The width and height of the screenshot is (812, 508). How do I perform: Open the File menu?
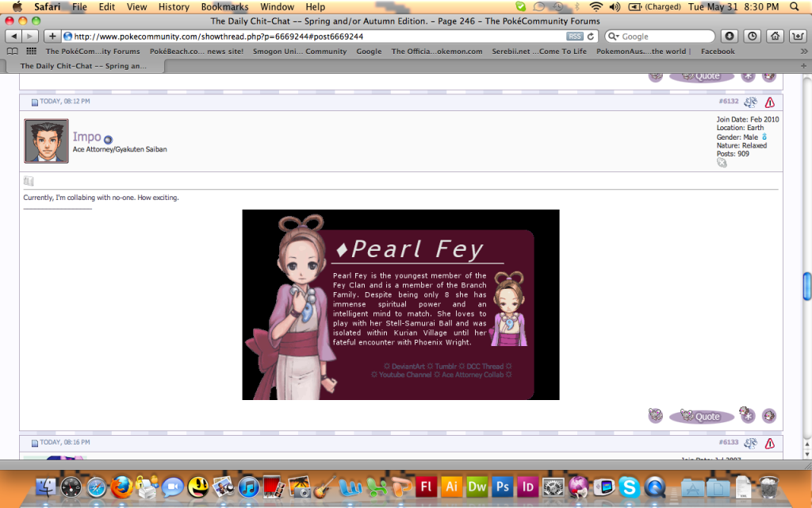pyautogui.click(x=79, y=6)
